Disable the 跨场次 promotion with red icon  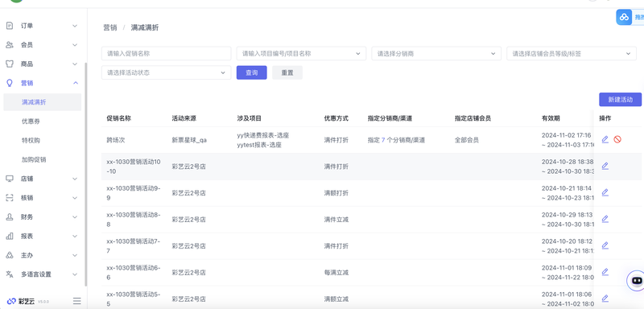pos(617,139)
